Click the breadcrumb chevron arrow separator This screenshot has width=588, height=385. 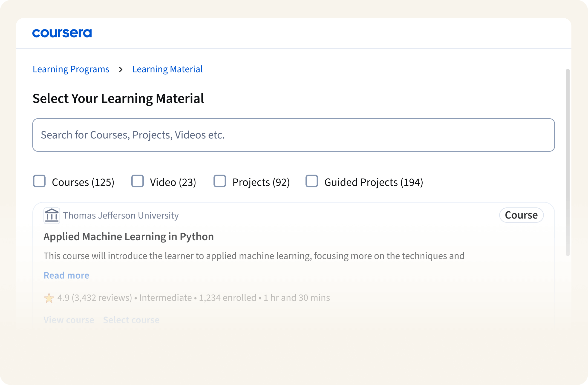[121, 69]
